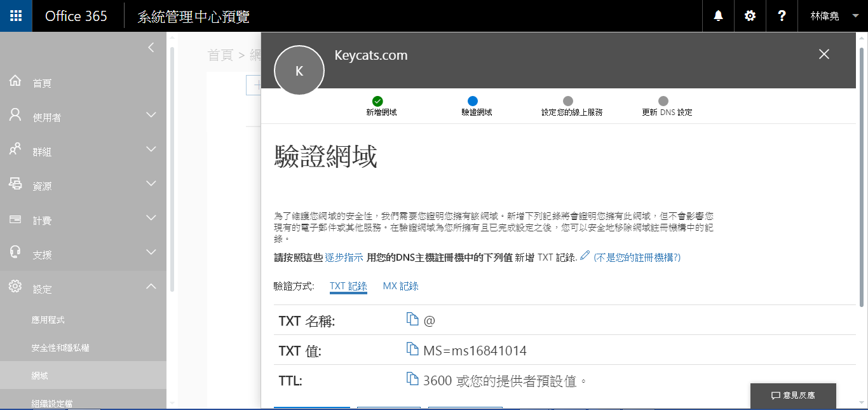Open the 不是您的註冊機構? link
Screen dimensions: 868x410
637,257
